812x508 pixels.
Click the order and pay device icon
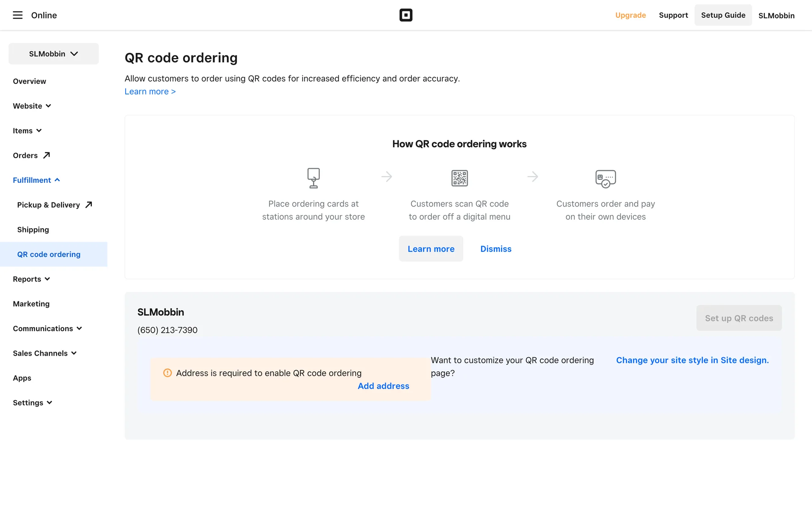[605, 179]
